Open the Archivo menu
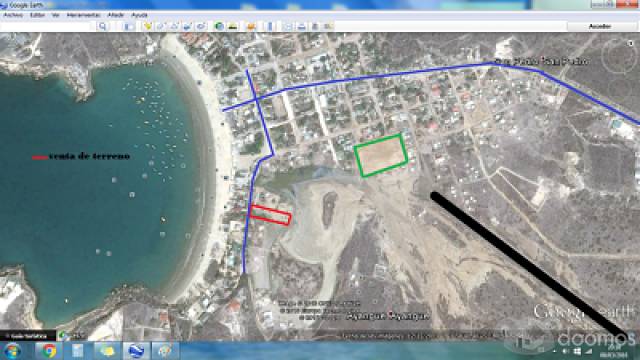This screenshot has width=640, height=360. (13, 15)
